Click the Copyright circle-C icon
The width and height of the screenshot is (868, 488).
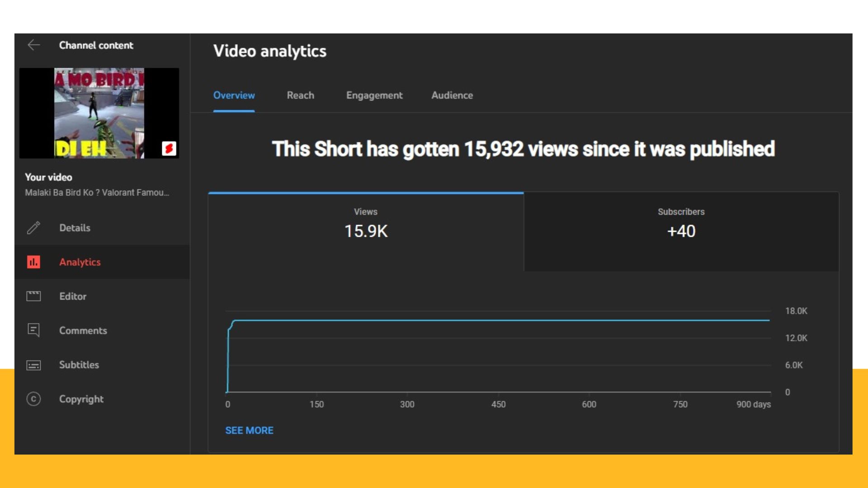click(x=33, y=399)
